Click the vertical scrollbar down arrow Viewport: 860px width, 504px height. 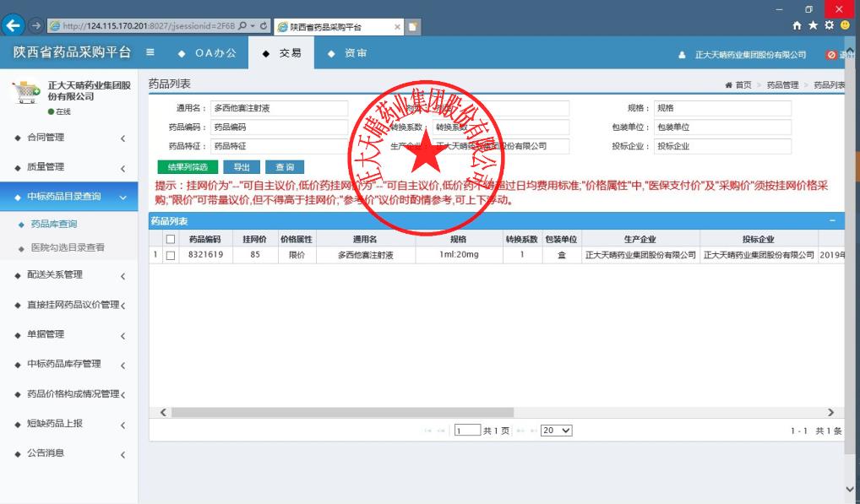(x=850, y=489)
